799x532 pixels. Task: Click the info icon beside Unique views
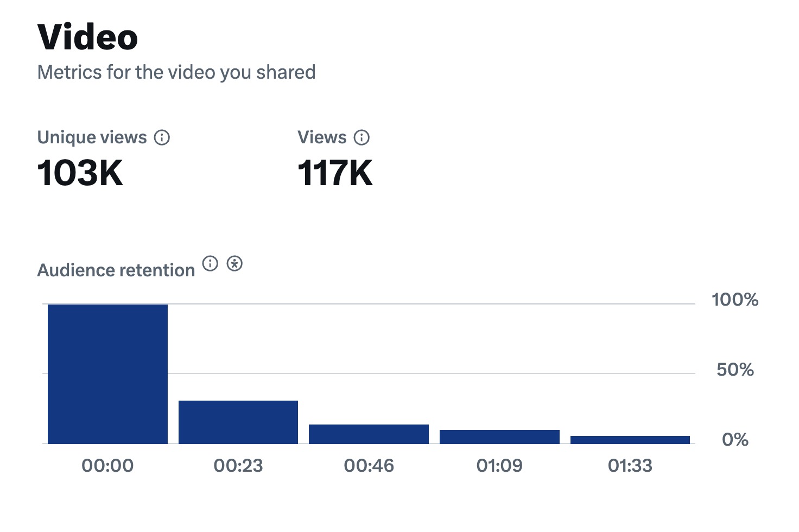162,138
